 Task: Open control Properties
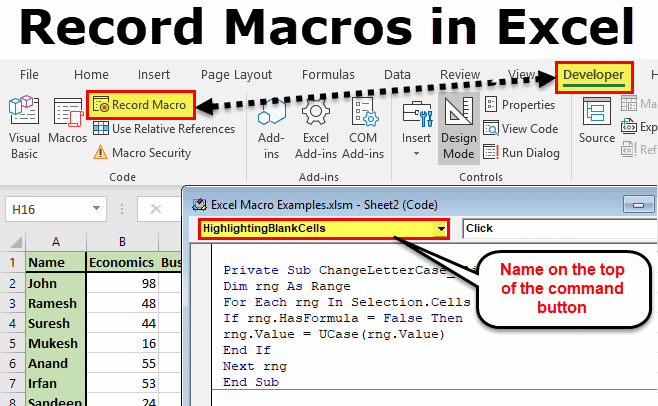tap(520, 105)
